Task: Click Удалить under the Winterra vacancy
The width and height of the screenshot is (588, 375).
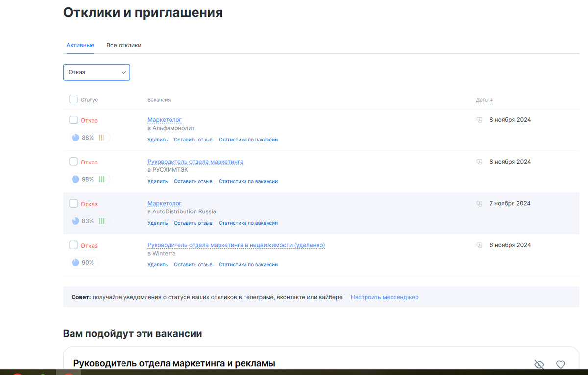Action: pyautogui.click(x=157, y=264)
